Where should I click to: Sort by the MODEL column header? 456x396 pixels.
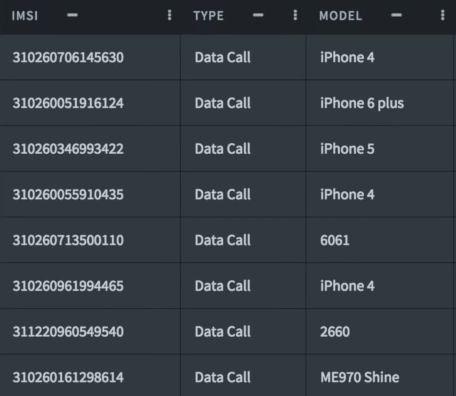click(341, 16)
